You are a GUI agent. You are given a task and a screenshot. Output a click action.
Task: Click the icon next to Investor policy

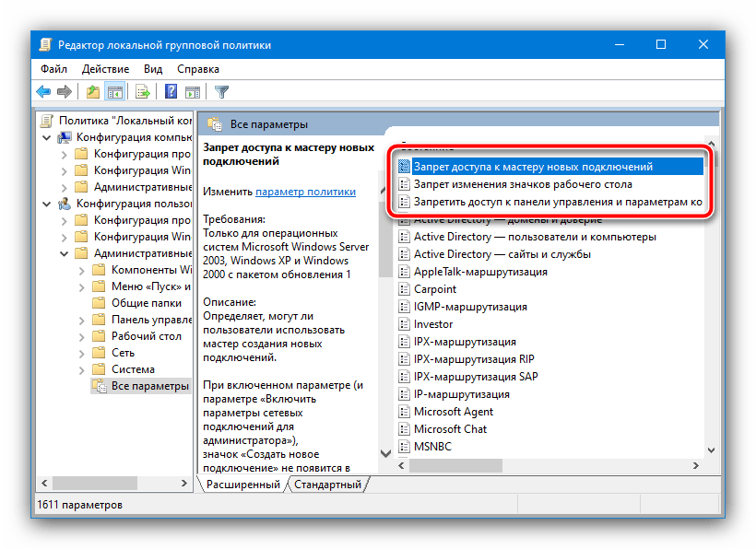(x=404, y=324)
